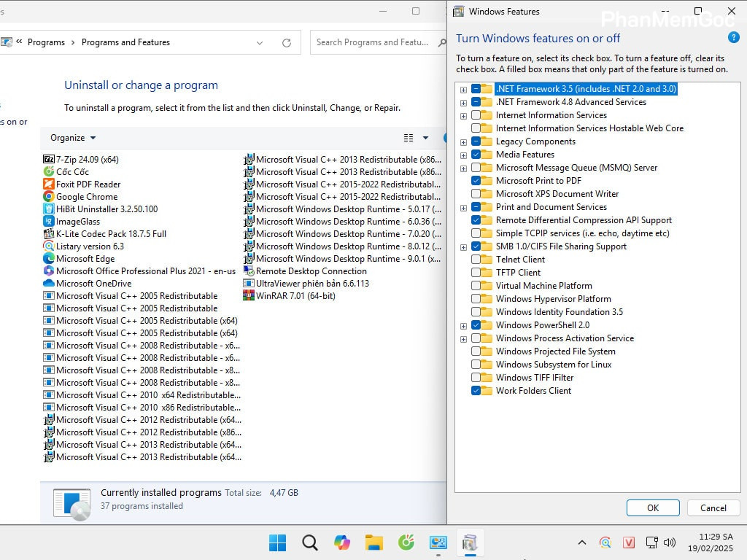Click Programs in the breadcrumb path

(x=47, y=42)
